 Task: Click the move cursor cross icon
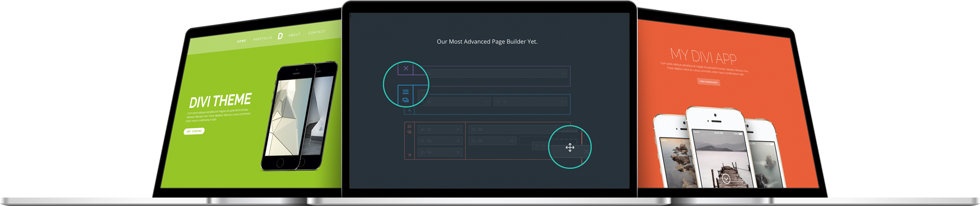click(x=570, y=148)
